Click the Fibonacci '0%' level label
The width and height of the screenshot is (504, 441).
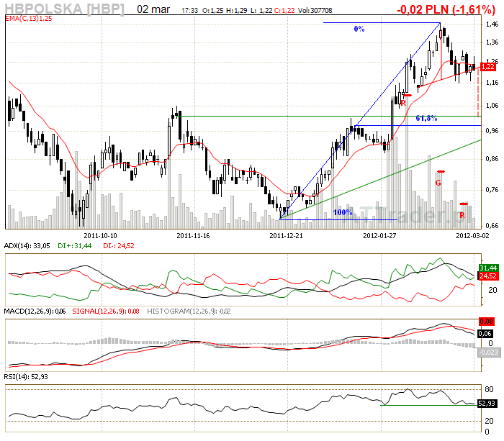(x=359, y=29)
